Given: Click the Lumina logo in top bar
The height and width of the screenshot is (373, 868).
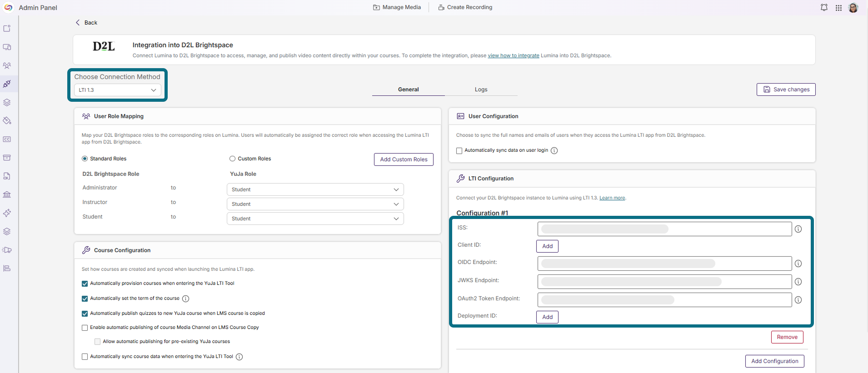Looking at the screenshot, I should (x=8, y=7).
